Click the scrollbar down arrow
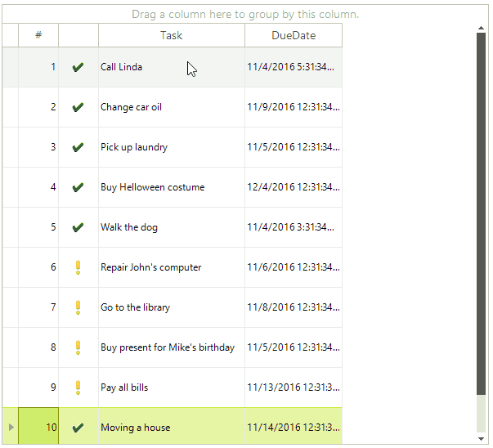 pos(481,439)
